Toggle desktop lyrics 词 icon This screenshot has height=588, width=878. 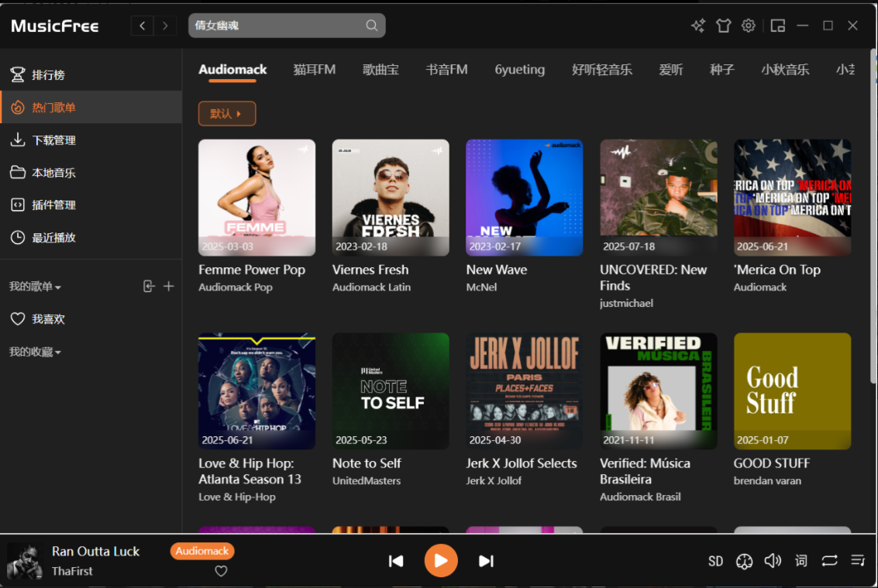[801, 561]
